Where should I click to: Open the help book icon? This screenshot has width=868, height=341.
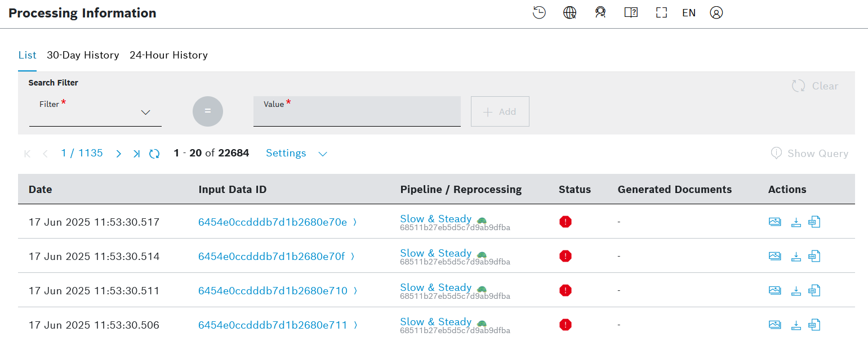[x=631, y=13]
